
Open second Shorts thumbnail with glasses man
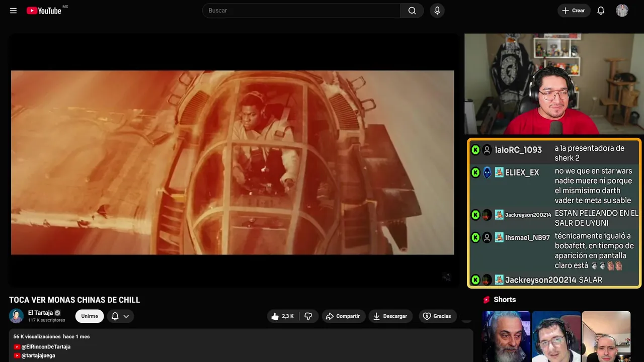pyautogui.click(x=556, y=336)
